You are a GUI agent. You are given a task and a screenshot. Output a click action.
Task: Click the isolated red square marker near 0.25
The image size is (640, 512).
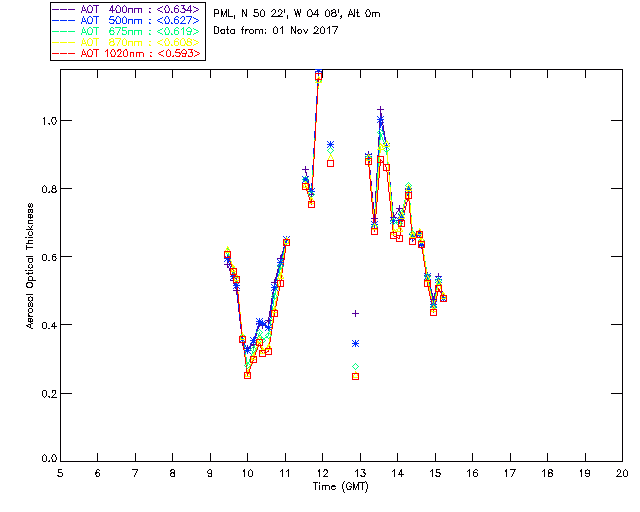tap(355, 376)
